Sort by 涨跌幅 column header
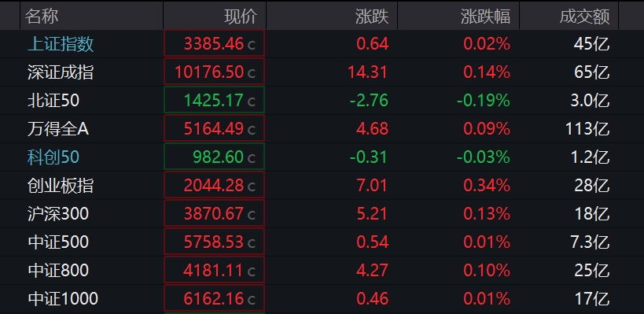 point(485,17)
